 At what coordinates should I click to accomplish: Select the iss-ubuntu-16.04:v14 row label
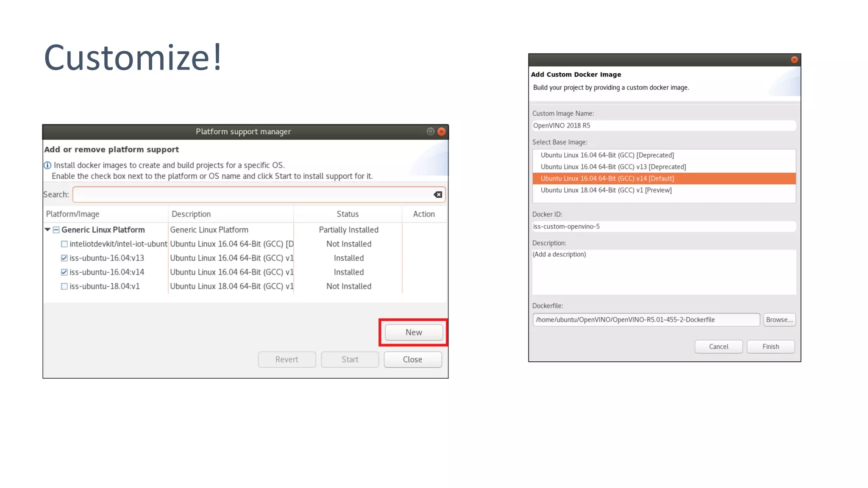tap(107, 272)
